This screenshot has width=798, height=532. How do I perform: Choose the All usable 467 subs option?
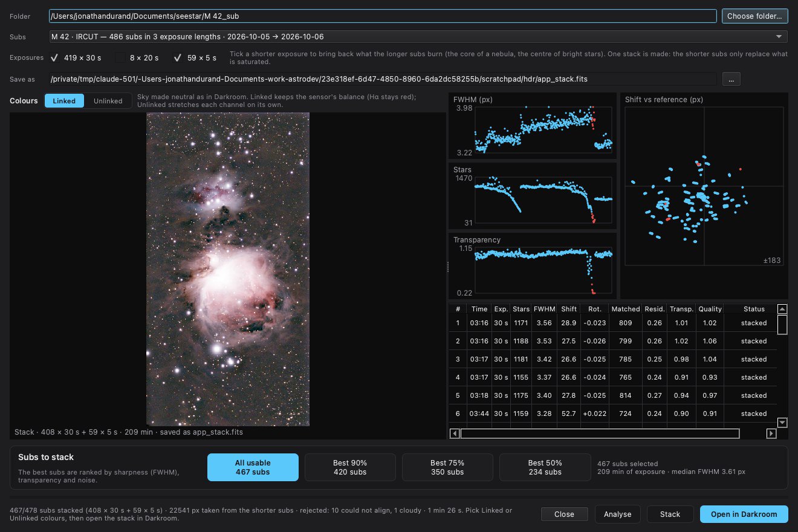click(x=253, y=467)
